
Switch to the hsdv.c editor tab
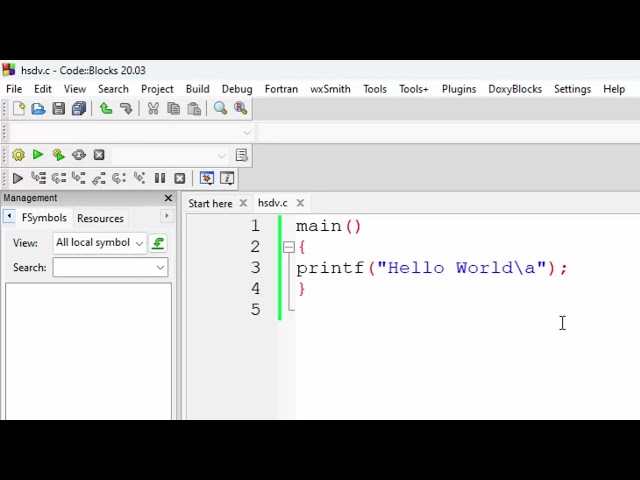273,203
